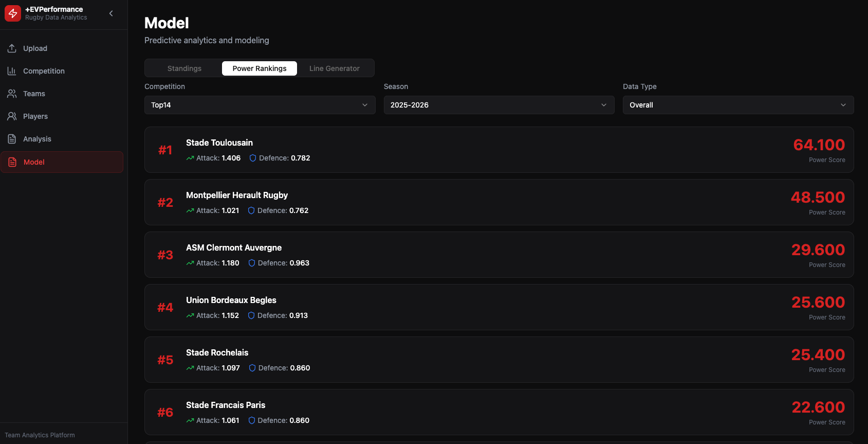
Task: Open the Data Type dropdown showing Overall
Action: 738,105
